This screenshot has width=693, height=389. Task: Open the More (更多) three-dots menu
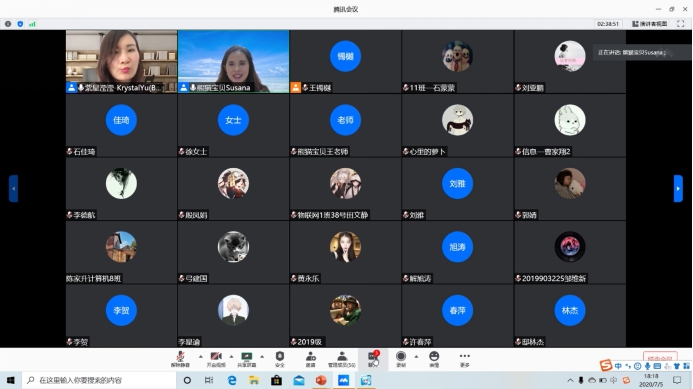(465, 359)
